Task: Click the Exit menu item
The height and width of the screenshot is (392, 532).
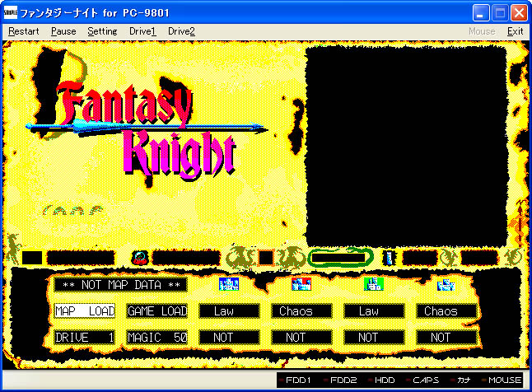Action: point(515,31)
